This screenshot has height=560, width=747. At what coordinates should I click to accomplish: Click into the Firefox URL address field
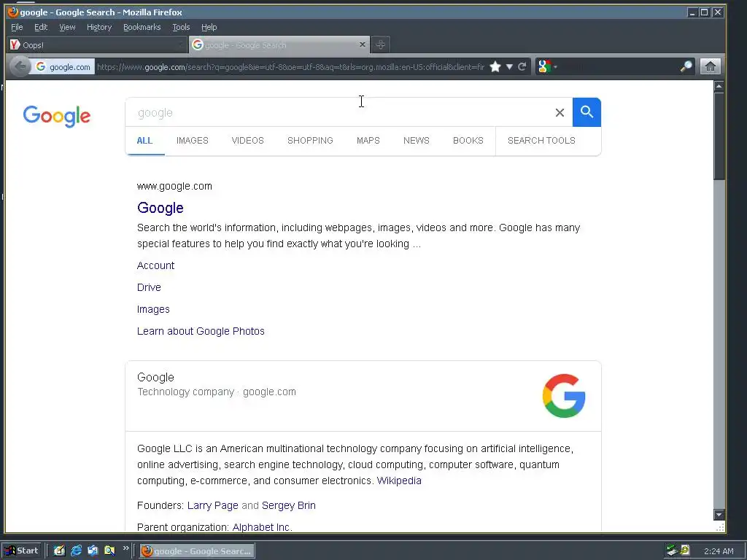tap(290, 66)
